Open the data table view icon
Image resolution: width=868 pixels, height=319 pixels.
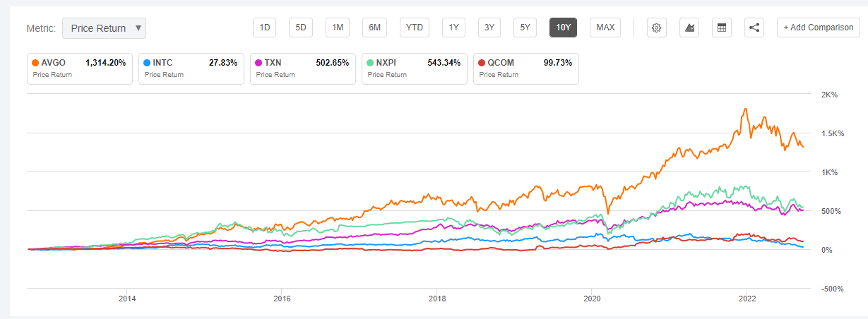coord(721,28)
